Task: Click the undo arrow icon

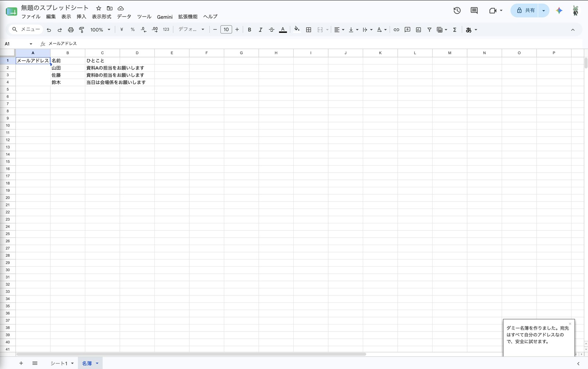Action: click(x=49, y=30)
